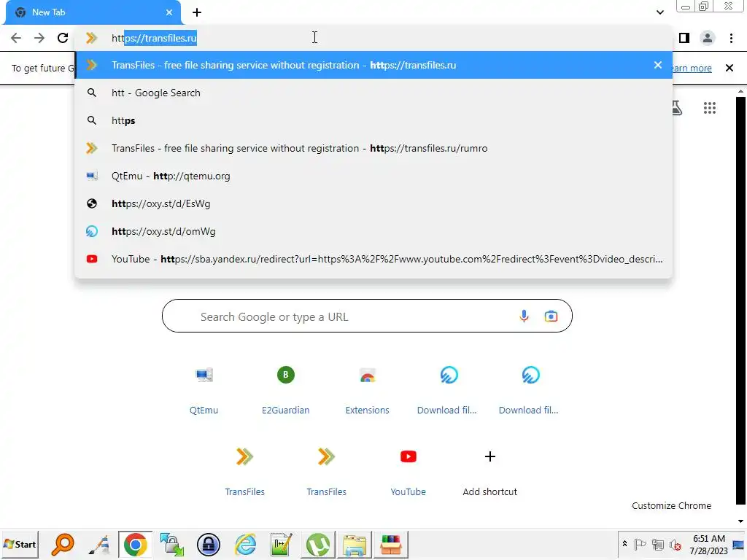Open the QtEmu shortcut tile
This screenshot has width=747, height=560.
(x=204, y=389)
